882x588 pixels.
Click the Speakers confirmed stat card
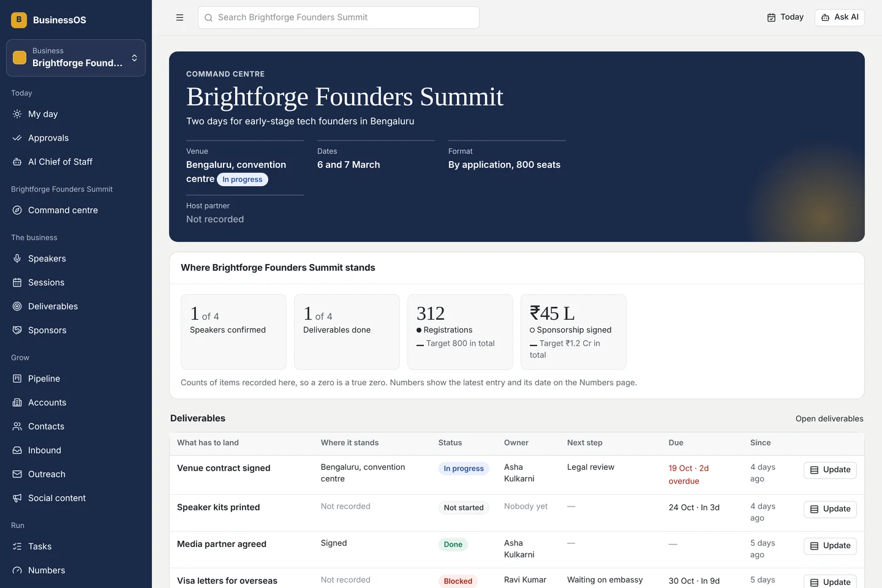click(233, 332)
